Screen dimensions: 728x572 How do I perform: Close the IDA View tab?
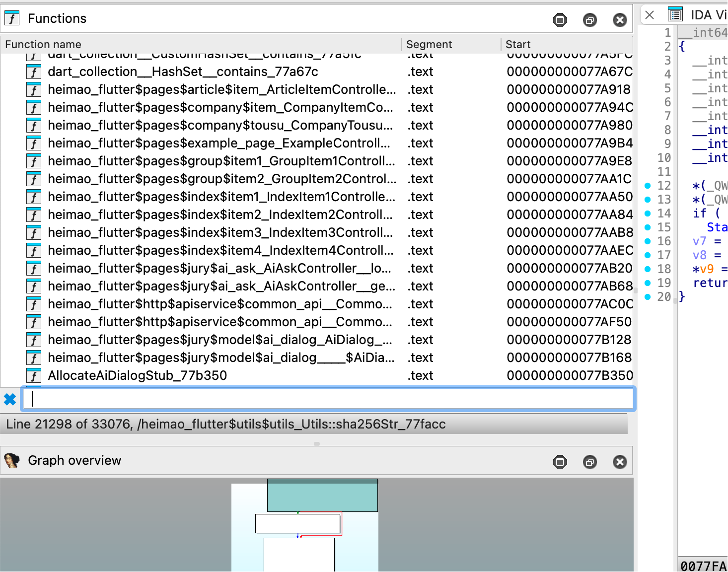pyautogui.click(x=650, y=15)
